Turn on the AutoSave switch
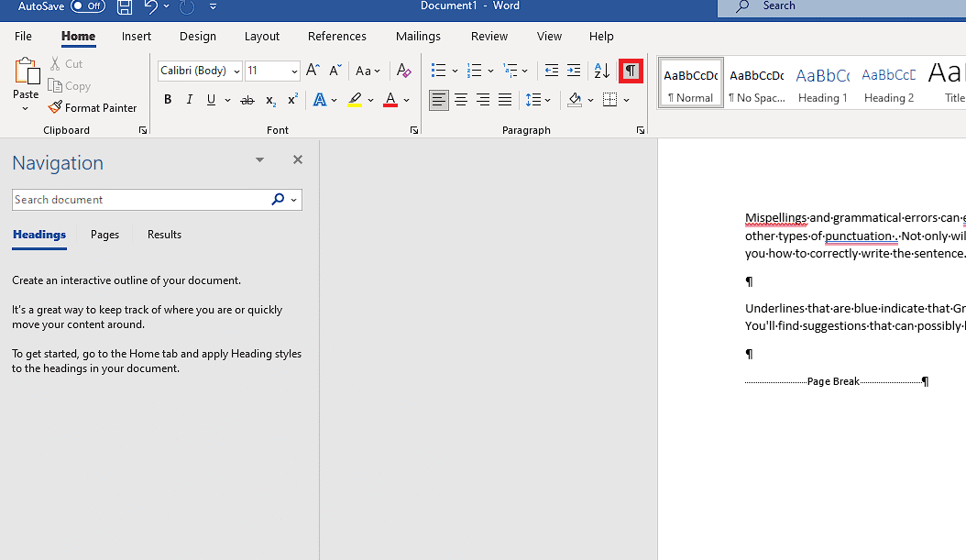Viewport: 966px width, 560px height. point(88,6)
